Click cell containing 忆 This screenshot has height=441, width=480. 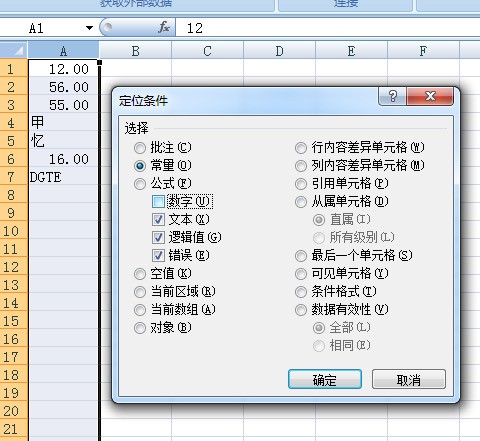[x=63, y=141]
